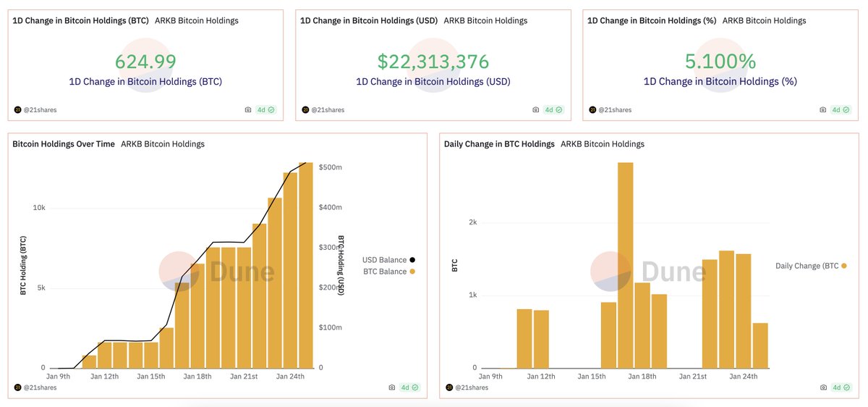This screenshot has height=407, width=868.
Task: Open the Bitcoin Holdings Over Time title
Action: pyautogui.click(x=64, y=144)
